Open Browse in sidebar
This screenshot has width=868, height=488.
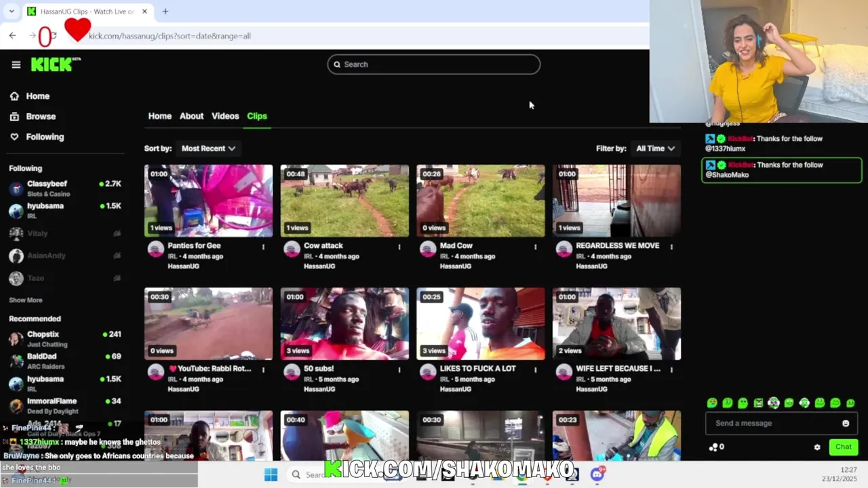tap(33, 117)
